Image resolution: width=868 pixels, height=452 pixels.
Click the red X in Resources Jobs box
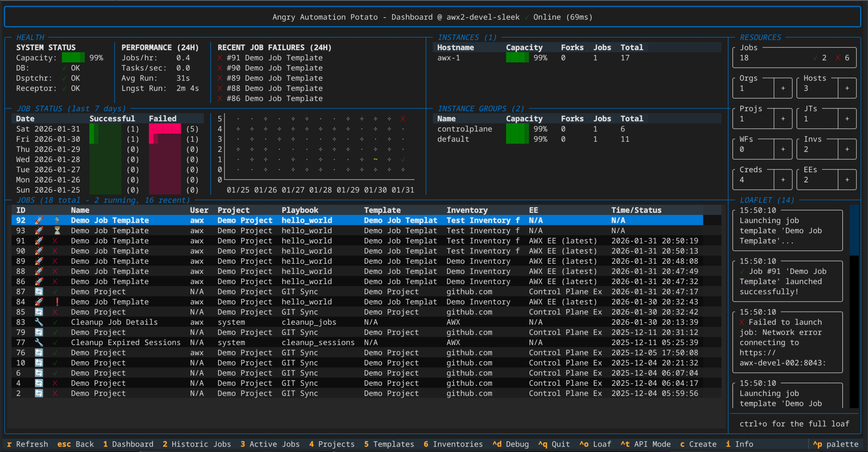[838, 58]
